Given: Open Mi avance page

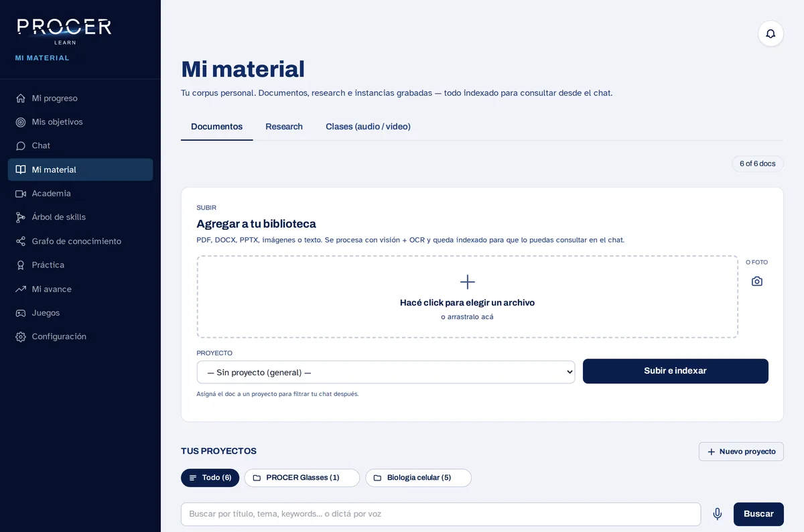Looking at the screenshot, I should pos(80,289).
